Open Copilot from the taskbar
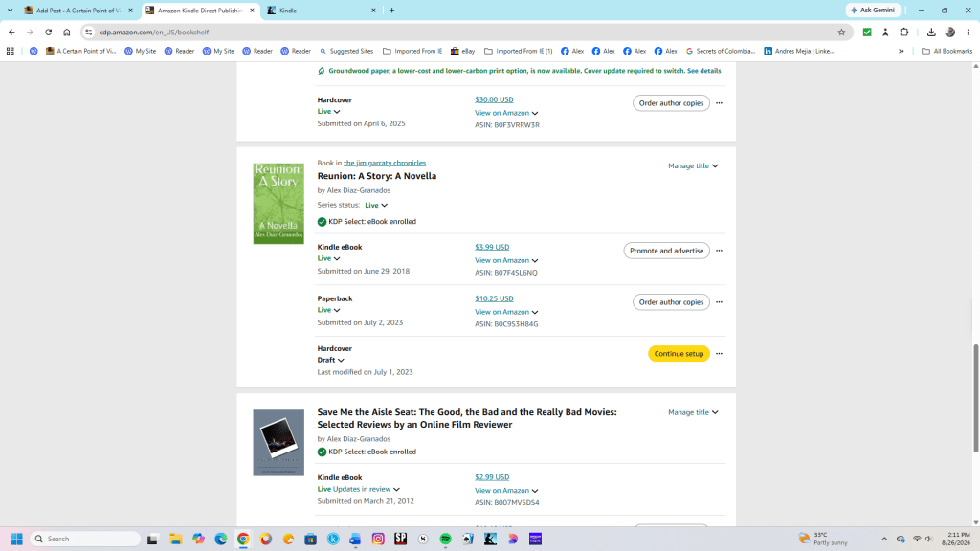This screenshot has width=980, height=551. click(x=198, y=539)
